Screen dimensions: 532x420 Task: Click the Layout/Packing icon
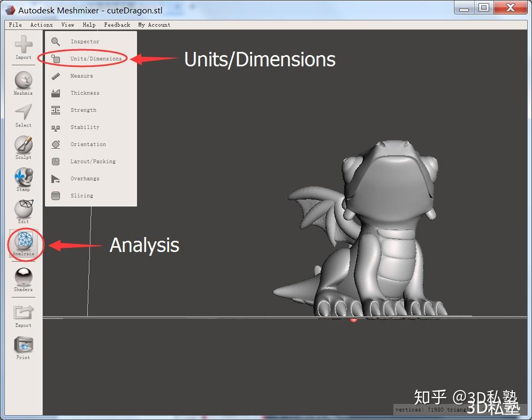tap(56, 162)
